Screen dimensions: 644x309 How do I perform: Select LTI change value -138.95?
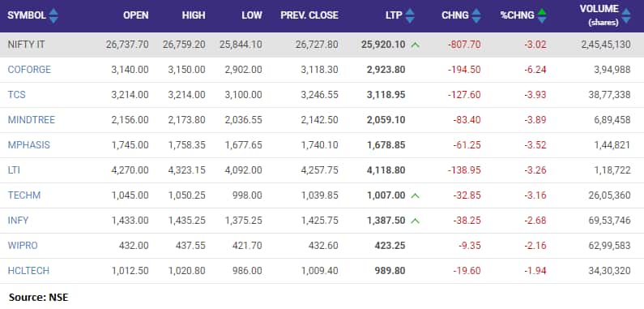pos(464,170)
